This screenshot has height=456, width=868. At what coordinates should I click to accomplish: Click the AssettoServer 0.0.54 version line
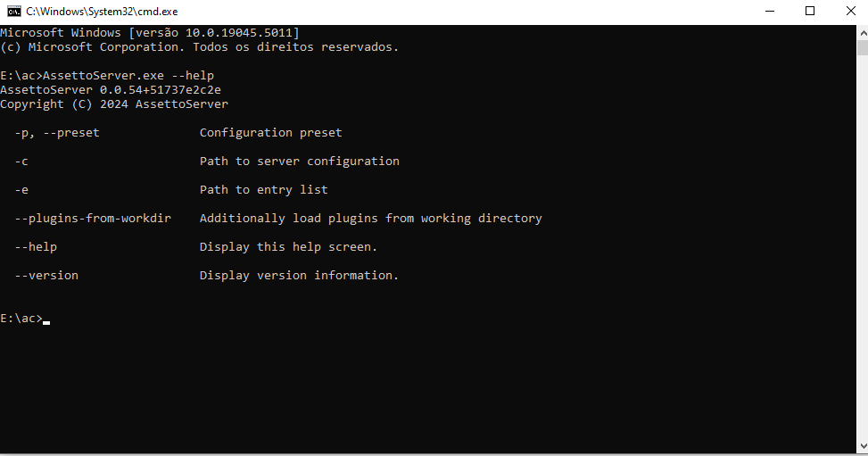pos(111,90)
